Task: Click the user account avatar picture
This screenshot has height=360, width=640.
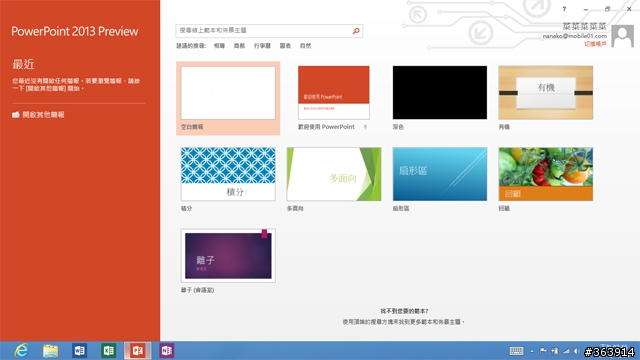Action: tap(622, 36)
